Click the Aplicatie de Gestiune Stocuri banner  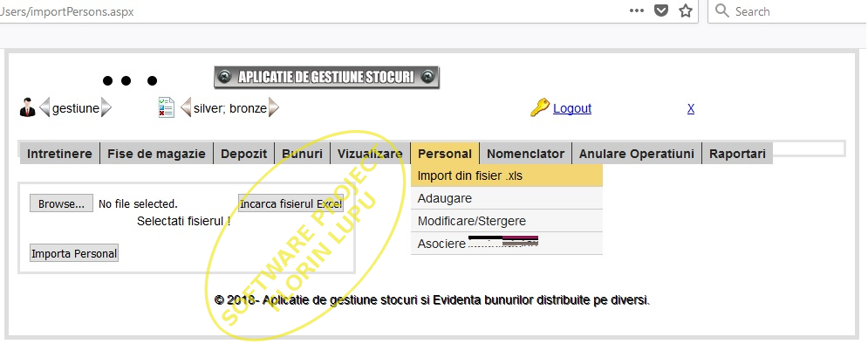[326, 78]
